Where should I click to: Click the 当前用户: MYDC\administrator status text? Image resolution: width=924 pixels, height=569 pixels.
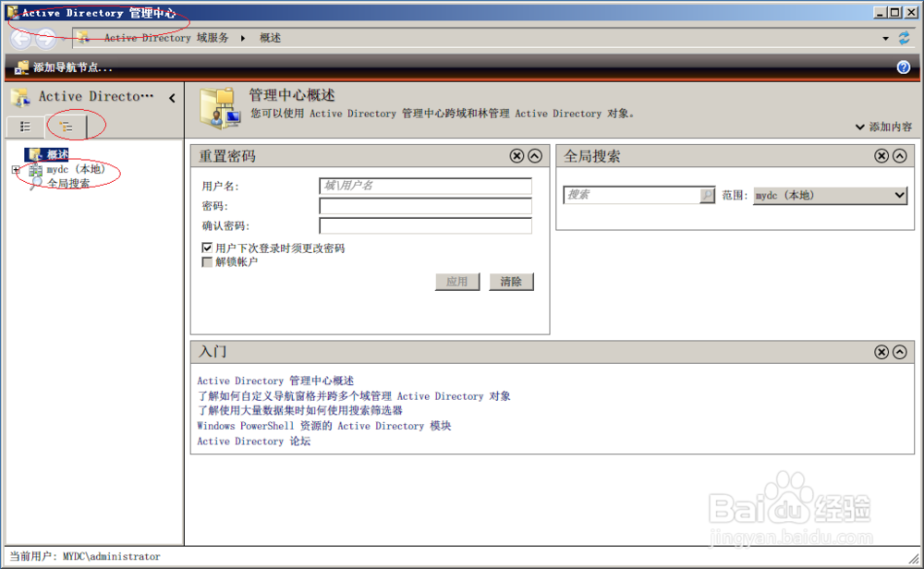coord(85,557)
